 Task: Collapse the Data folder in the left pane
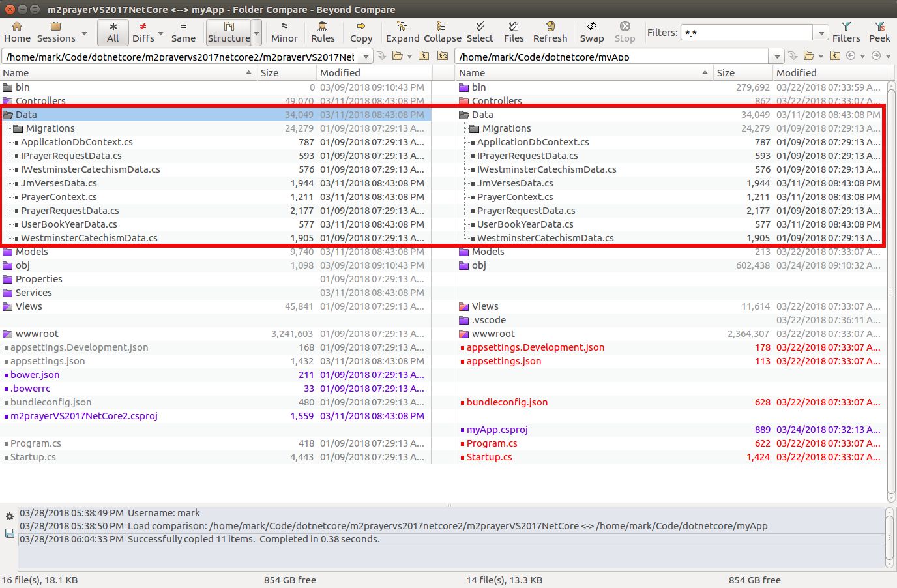(x=8, y=114)
